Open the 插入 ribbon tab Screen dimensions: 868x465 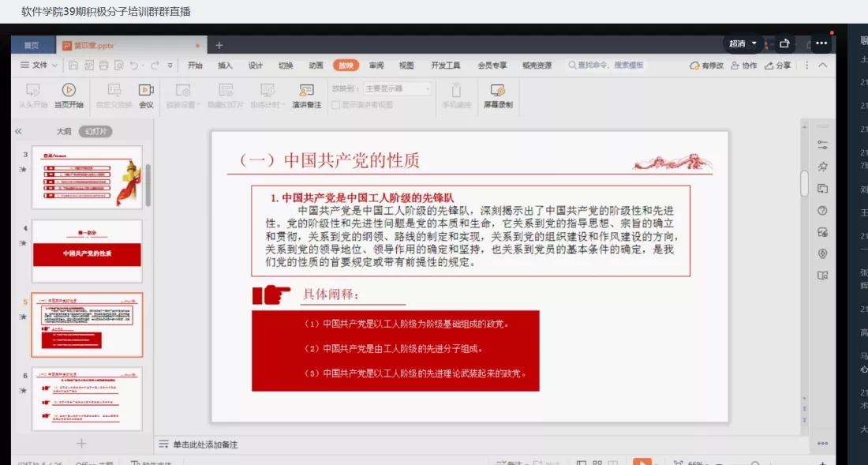click(x=225, y=66)
